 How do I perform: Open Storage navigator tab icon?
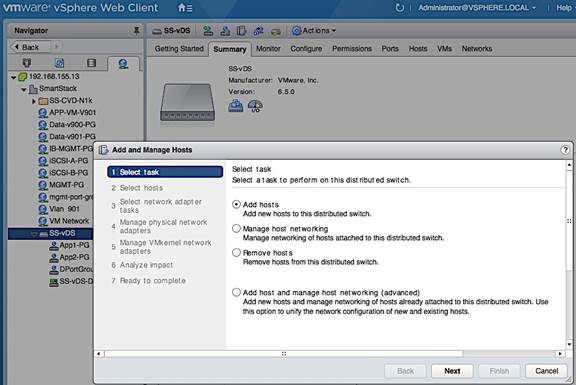[91, 63]
